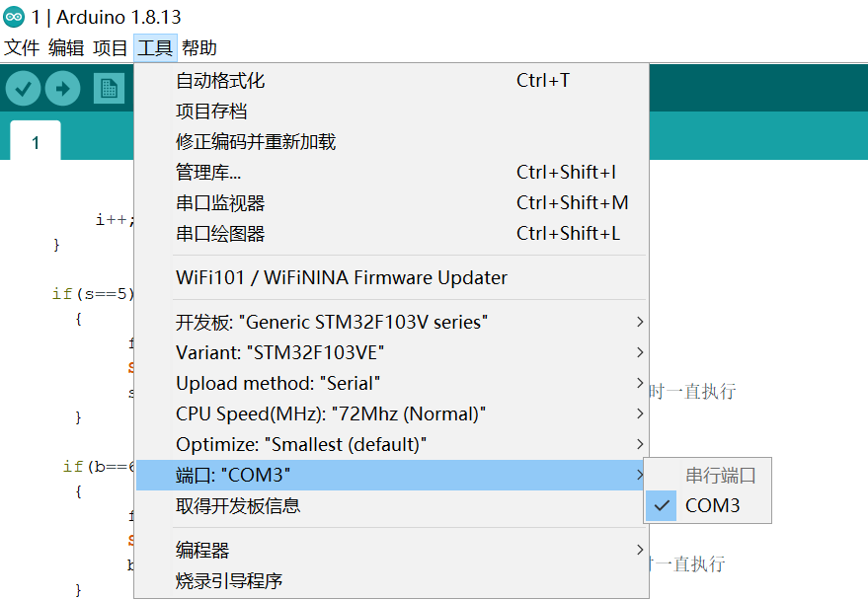Click the Arduino logo in the title bar

coord(12,16)
